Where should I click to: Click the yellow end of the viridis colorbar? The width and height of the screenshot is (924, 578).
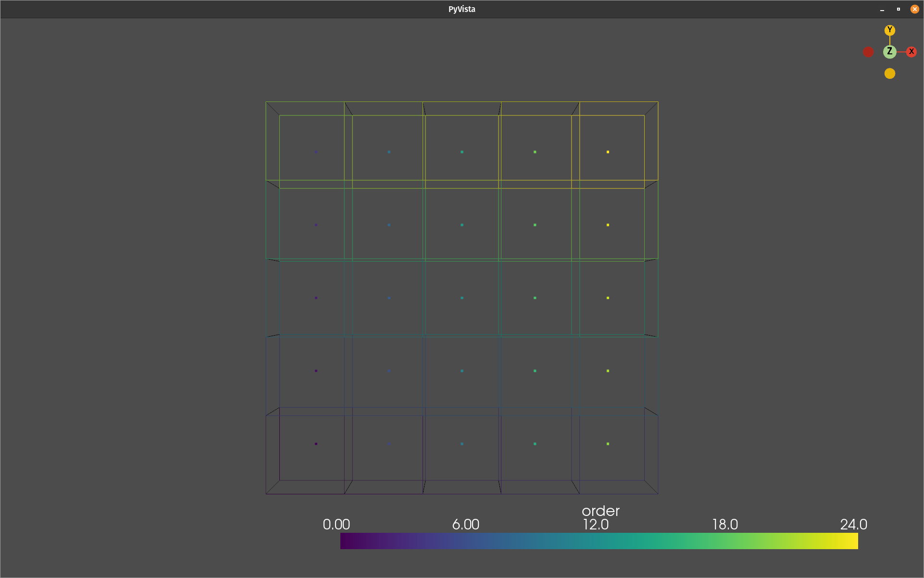(x=851, y=541)
